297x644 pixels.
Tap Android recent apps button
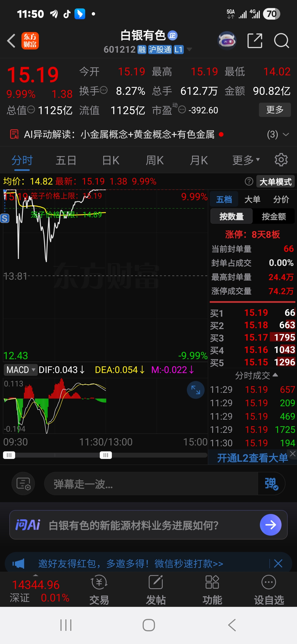click(66, 625)
